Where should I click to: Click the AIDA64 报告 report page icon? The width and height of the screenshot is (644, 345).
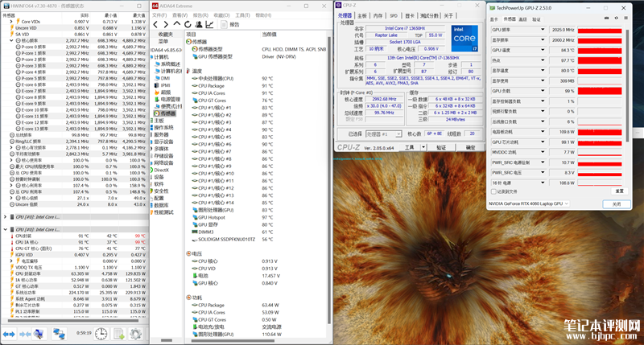[x=224, y=25]
